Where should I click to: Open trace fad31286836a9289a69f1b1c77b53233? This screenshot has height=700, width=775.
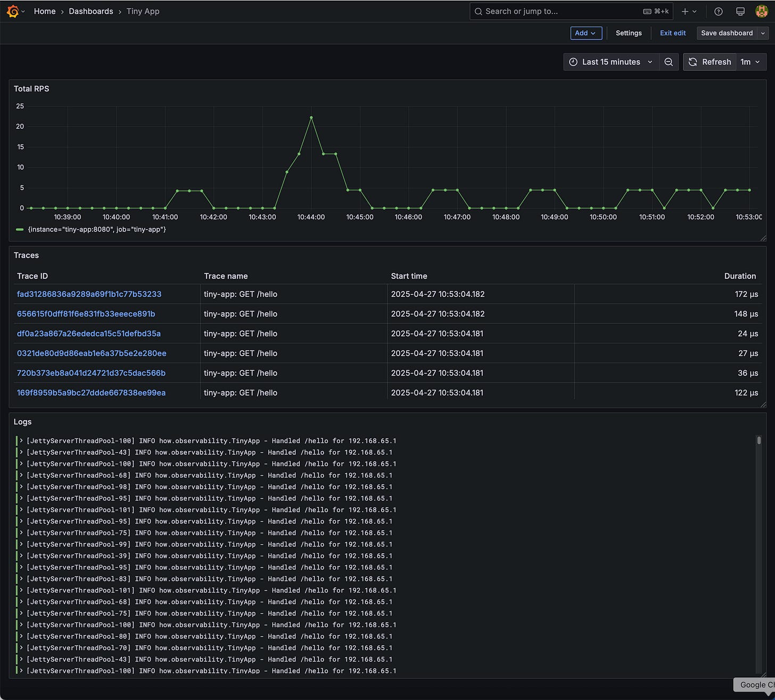89,294
